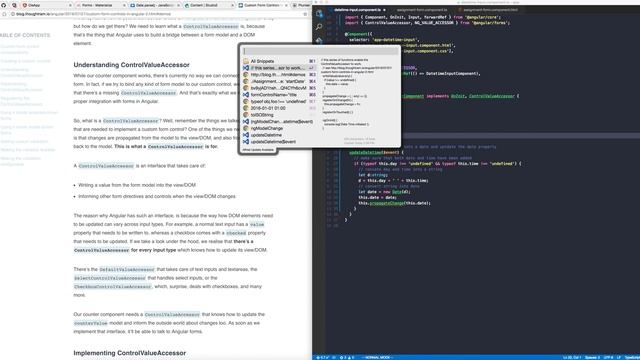Open the VS Code Search magnifier icon
Viewport: 640px width, 360px height.
319,27
